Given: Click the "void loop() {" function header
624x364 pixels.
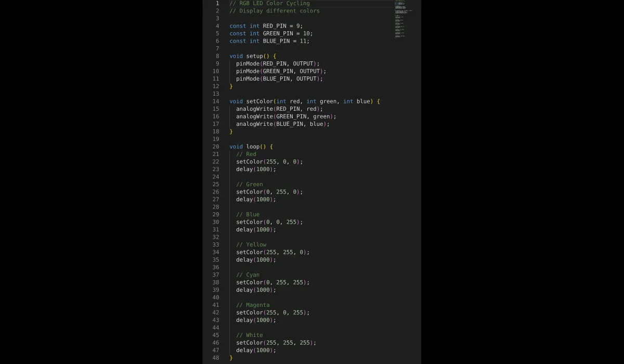Looking at the screenshot, I should (251, 147).
